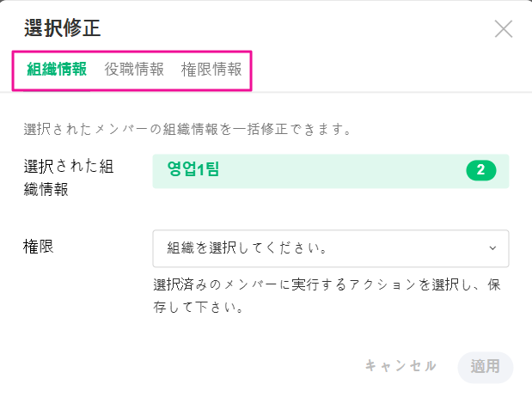
Task: Click the dropdown chevron arrow
Action: 492,248
